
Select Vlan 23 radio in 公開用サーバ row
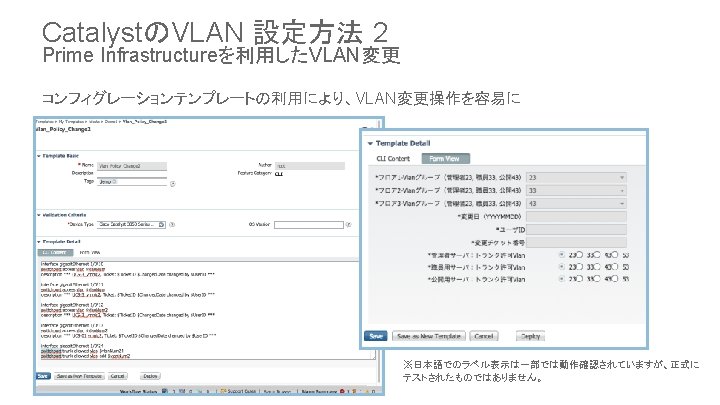(x=562, y=278)
